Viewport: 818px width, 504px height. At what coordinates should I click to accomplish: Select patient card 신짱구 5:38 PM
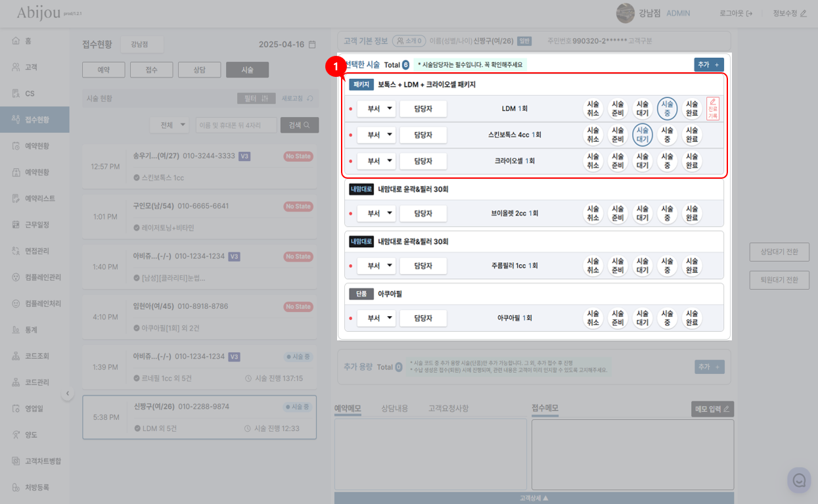coord(200,417)
